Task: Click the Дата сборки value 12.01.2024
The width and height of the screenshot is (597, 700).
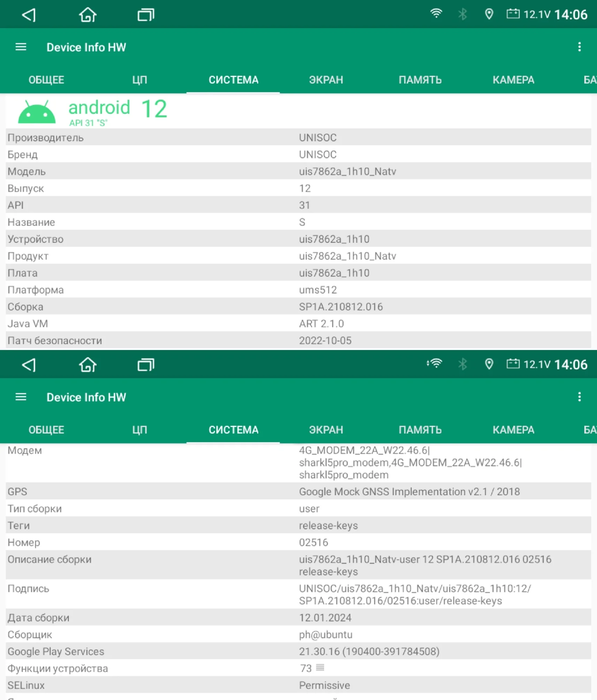Action: pyautogui.click(x=325, y=617)
